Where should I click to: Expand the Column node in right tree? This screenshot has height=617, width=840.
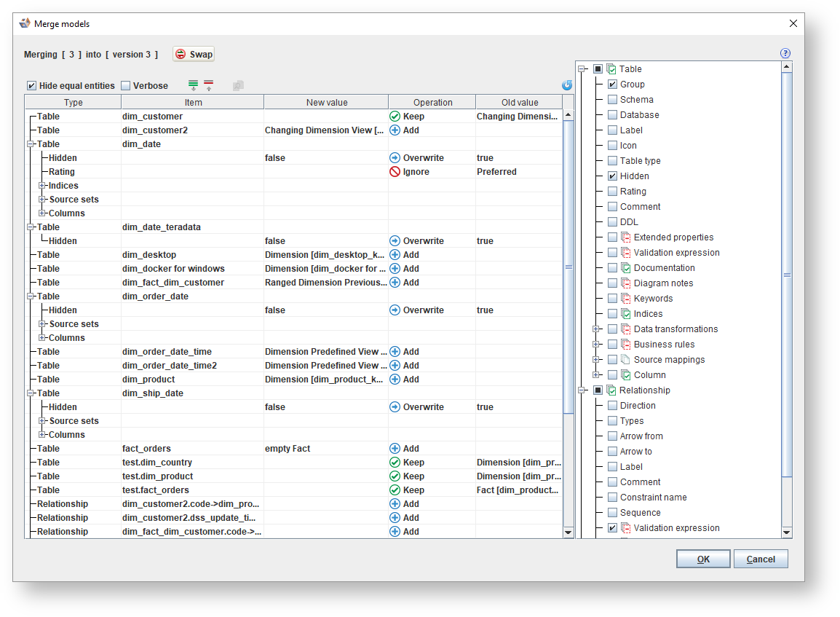[595, 374]
